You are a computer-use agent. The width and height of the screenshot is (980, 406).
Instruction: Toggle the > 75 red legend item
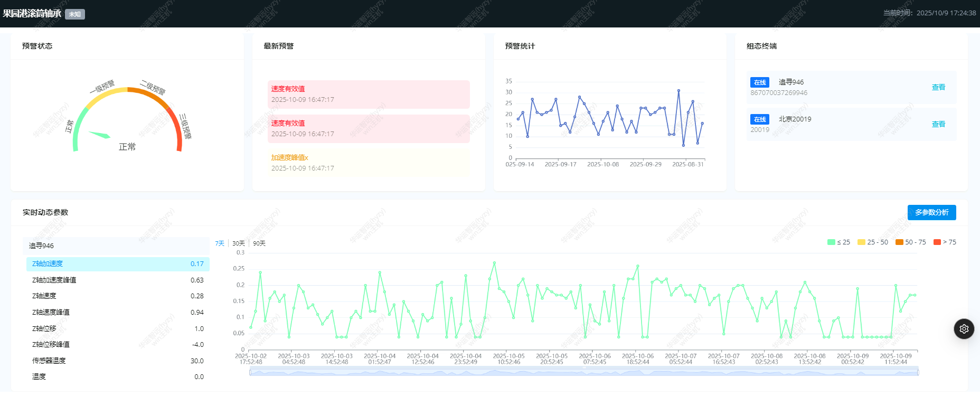(x=945, y=242)
